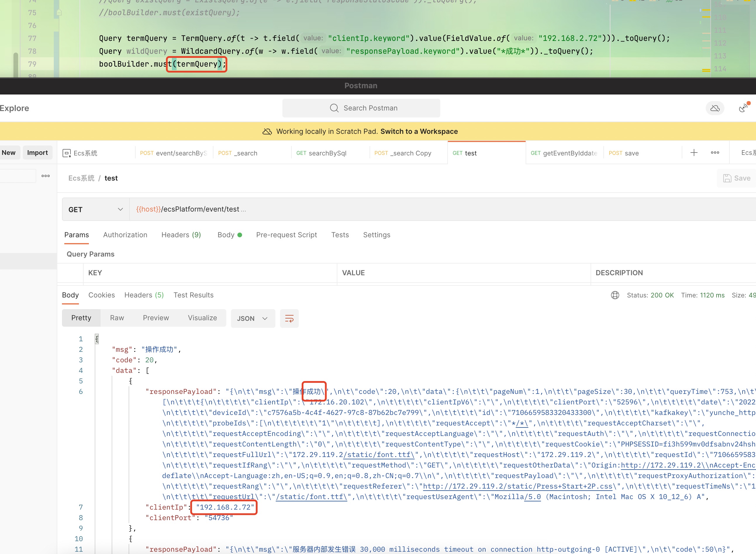Click the Search Postman field
The width and height of the screenshot is (756, 554).
(361, 108)
